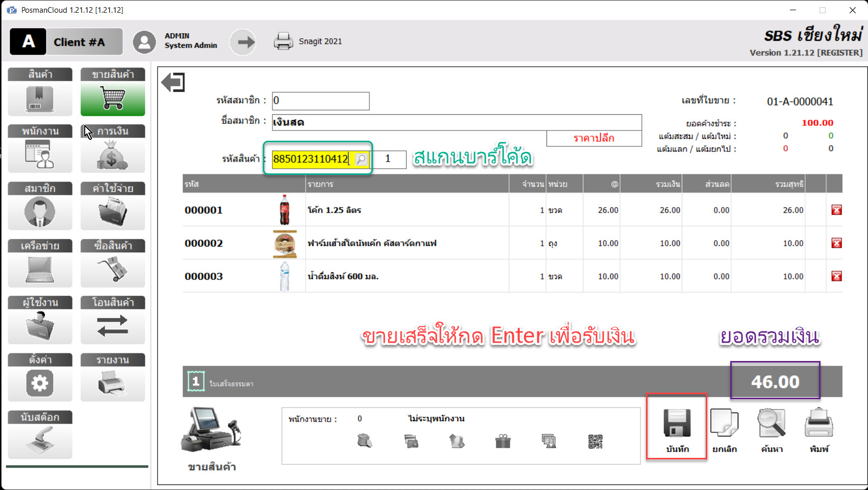Click the ราคาปลีก retail price button

[593, 138]
